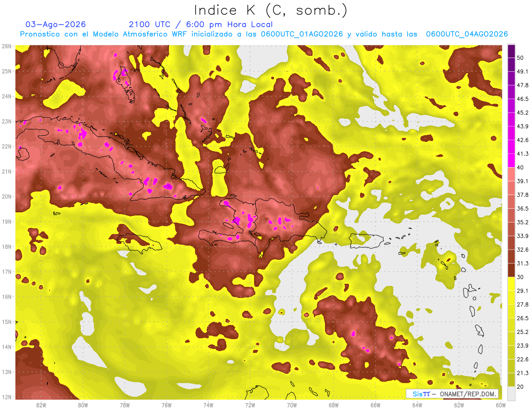Select the bright yellow swatch between 29.1 and 30
This screenshot has width=532, height=411.
[511, 284]
